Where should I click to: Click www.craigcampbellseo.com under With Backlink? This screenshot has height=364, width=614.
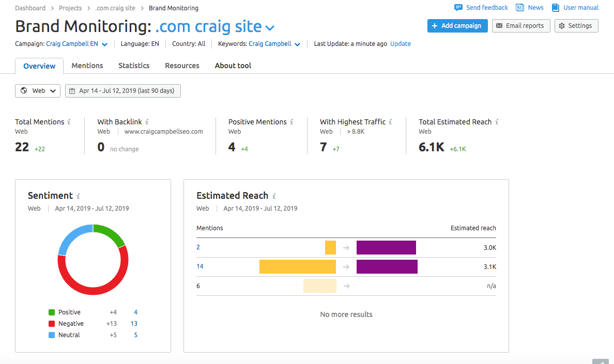point(164,132)
